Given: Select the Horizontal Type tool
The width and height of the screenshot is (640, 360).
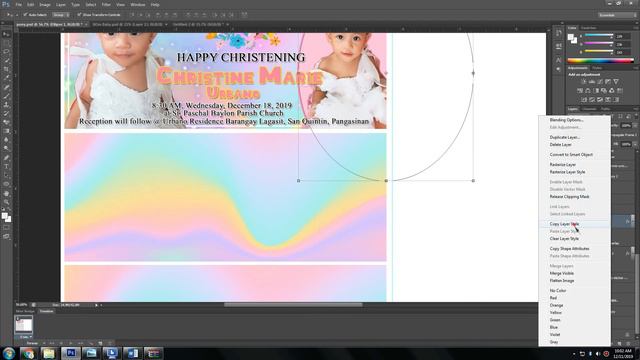Looking at the screenshot, I should [6, 167].
